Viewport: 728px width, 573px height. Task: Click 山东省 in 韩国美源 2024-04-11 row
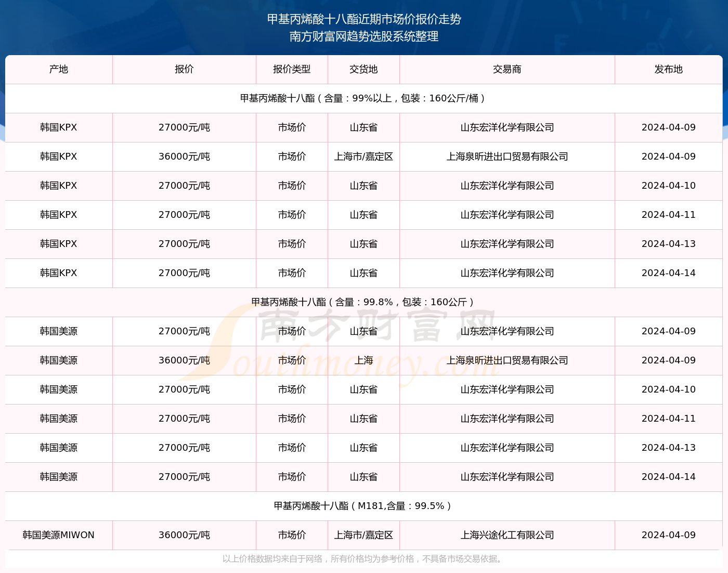[363, 419]
